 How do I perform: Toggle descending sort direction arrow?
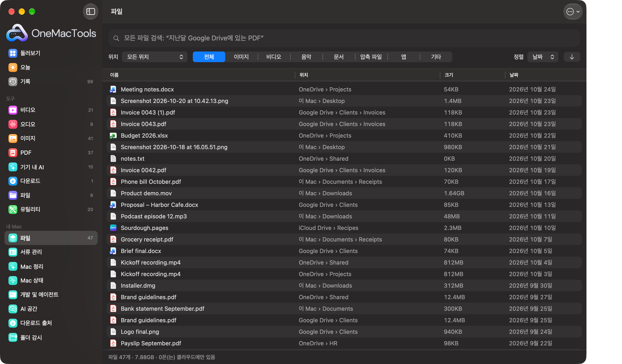click(x=572, y=57)
